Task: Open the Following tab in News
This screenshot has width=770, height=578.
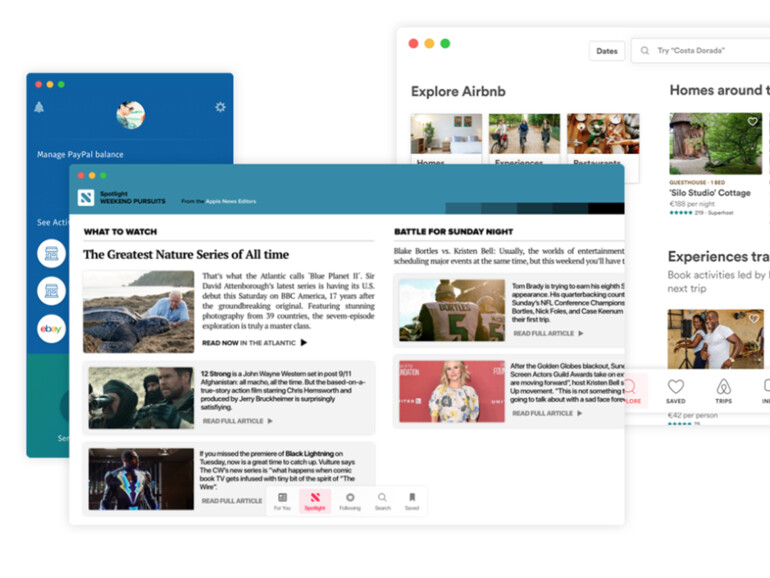Action: 350,501
